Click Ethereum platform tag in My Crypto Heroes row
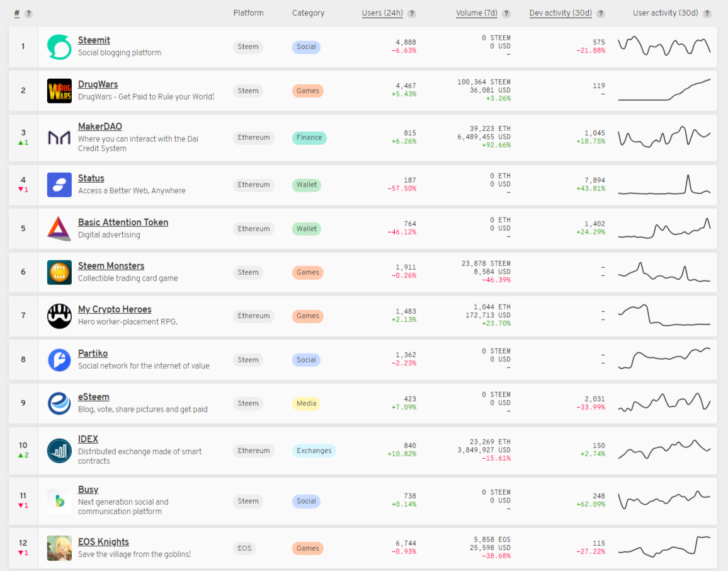This screenshot has height=571, width=728. (x=254, y=316)
